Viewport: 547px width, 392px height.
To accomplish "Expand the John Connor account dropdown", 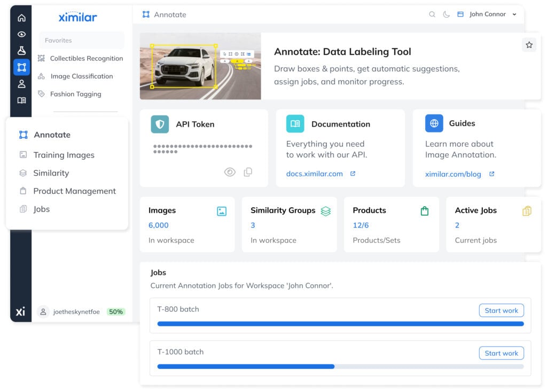I will coord(514,14).
